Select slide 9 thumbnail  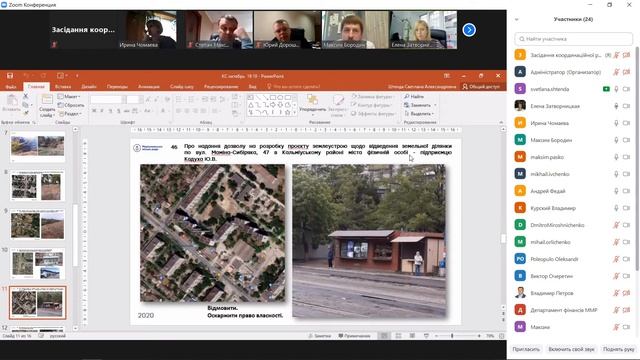37,224
